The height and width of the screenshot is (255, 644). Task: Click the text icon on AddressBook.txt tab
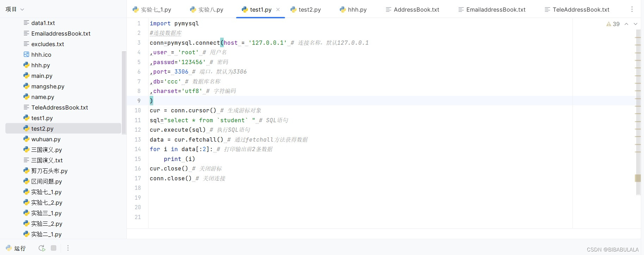389,10
